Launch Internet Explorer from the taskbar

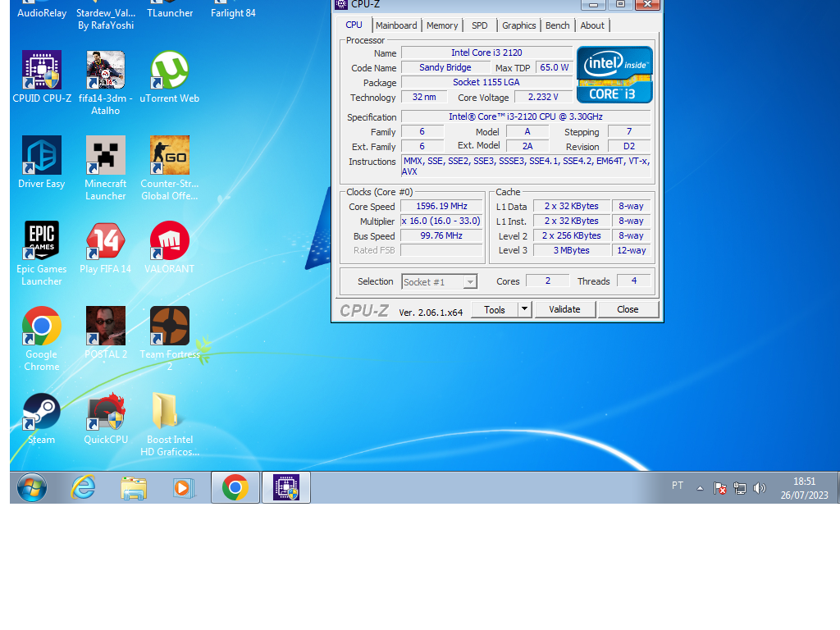[84, 487]
